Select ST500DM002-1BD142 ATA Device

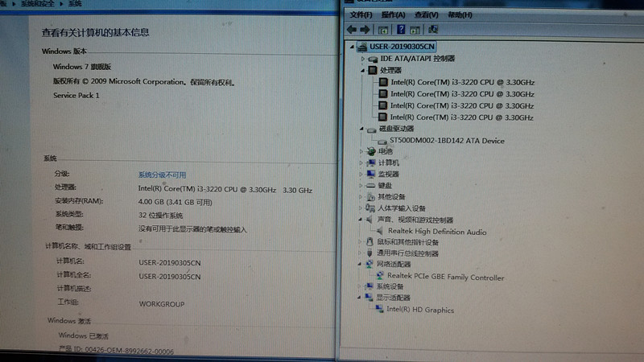(x=447, y=141)
